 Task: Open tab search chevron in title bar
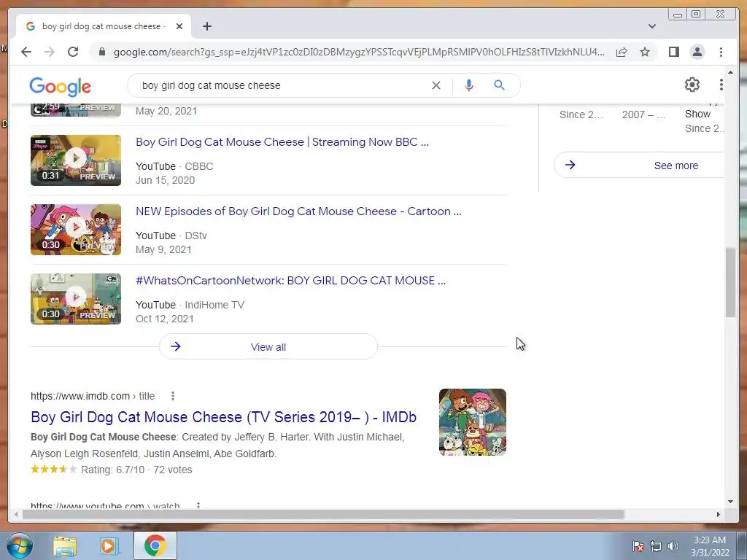651,26
